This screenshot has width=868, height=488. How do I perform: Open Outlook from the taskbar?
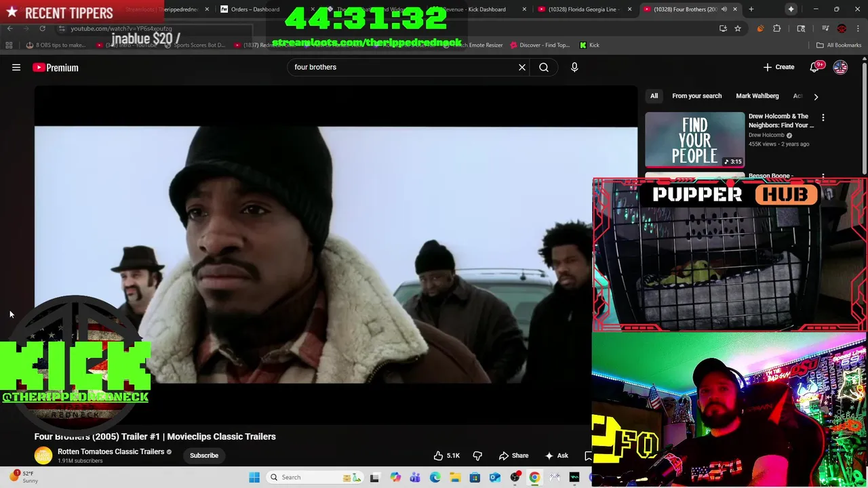(495, 477)
